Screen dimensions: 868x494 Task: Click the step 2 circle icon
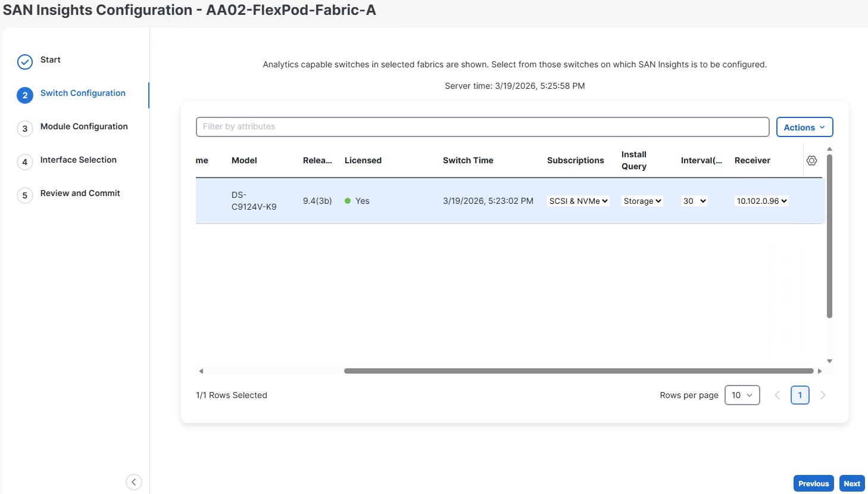25,95
